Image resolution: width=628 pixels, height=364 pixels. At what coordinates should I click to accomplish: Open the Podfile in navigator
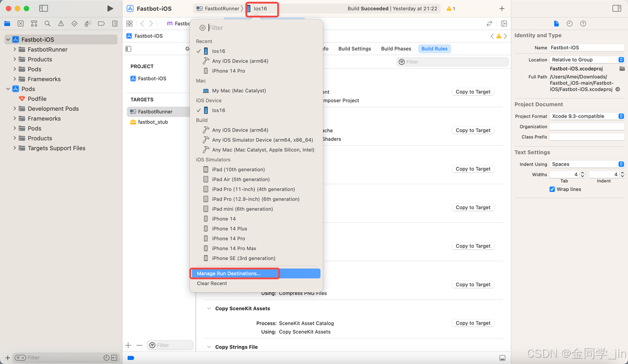coord(37,99)
